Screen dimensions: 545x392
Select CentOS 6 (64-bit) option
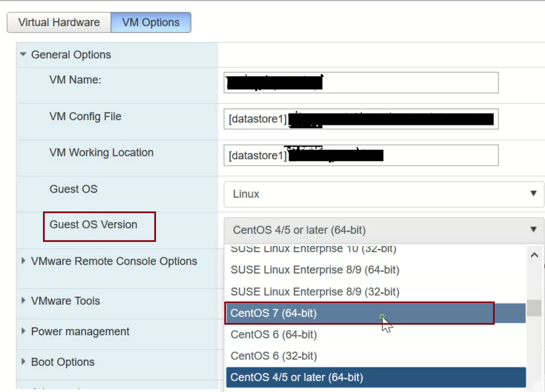(375, 335)
